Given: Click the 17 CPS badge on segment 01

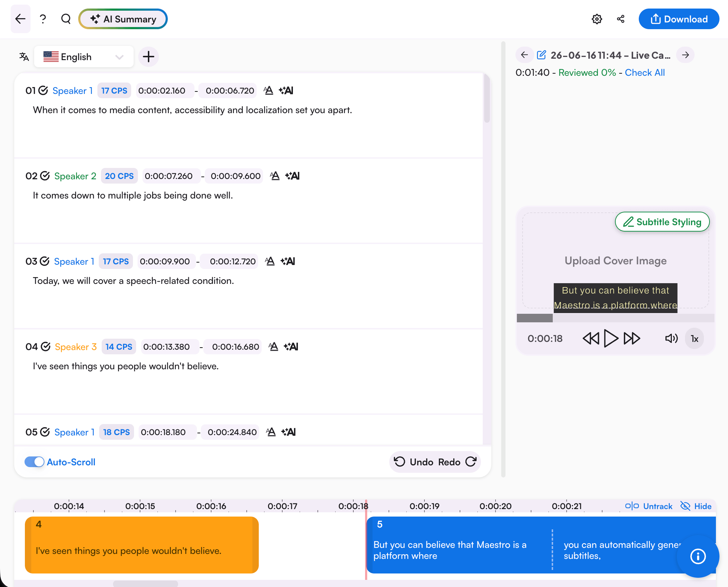Looking at the screenshot, I should click(x=114, y=91).
